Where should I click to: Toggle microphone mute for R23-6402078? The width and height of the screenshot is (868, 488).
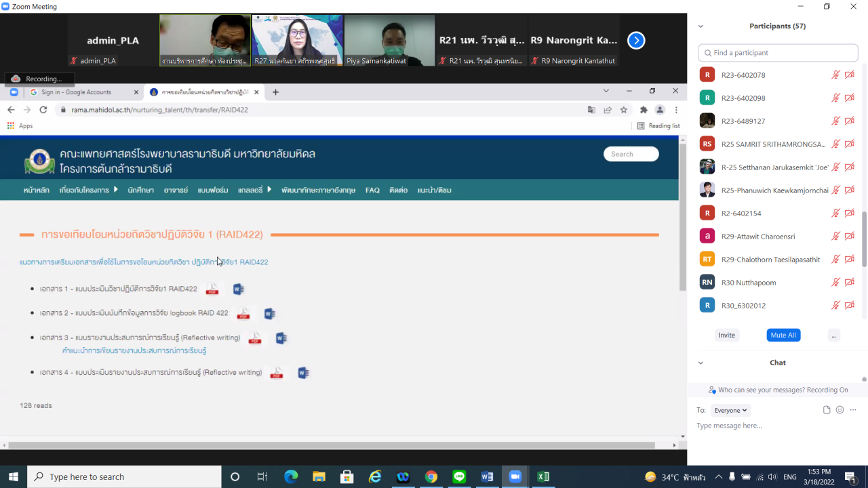coord(836,75)
